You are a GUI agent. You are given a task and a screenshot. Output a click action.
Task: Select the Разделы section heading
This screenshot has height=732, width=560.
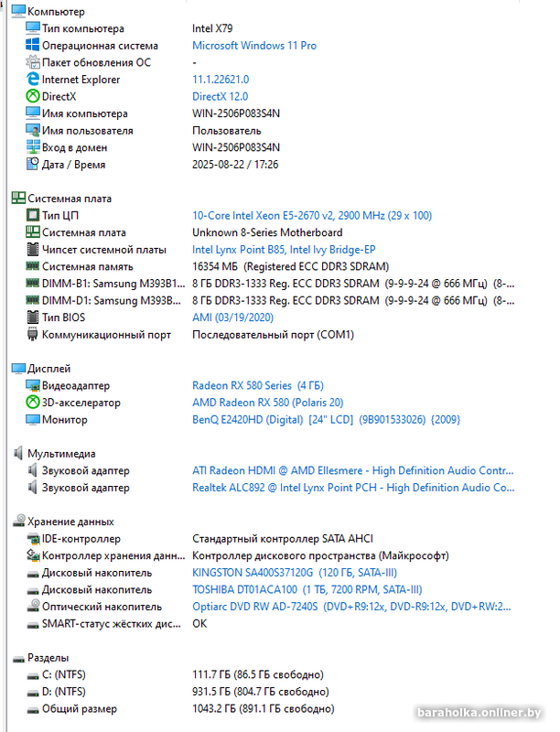coord(48,657)
